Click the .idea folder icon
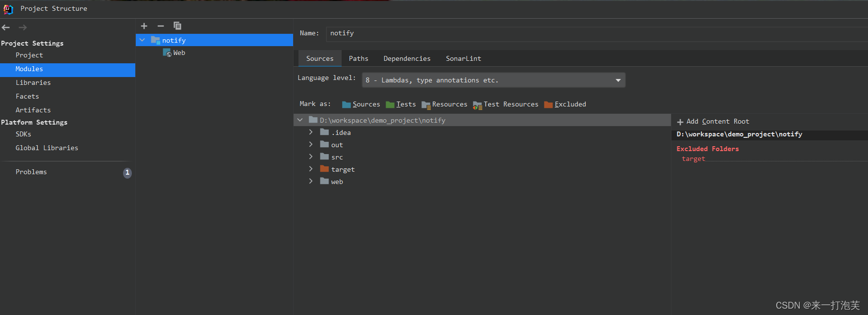Viewport: 868px width, 315px height. (x=324, y=132)
